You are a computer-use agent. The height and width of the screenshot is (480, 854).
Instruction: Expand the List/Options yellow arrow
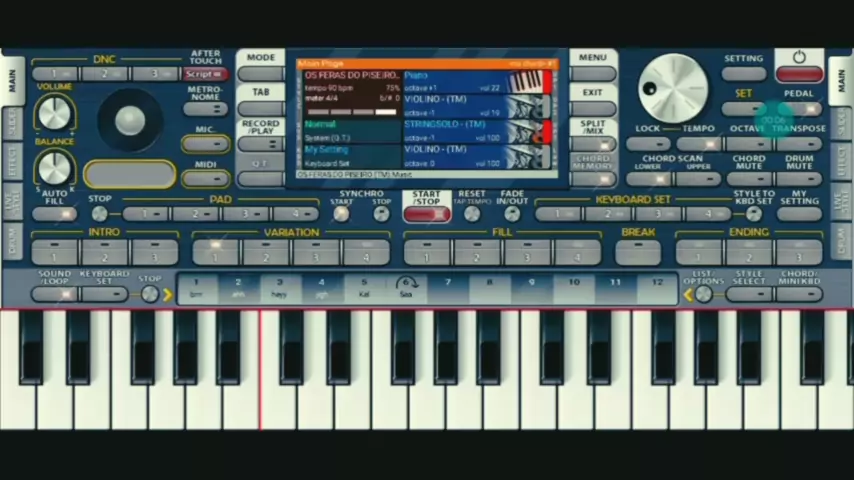(688, 294)
